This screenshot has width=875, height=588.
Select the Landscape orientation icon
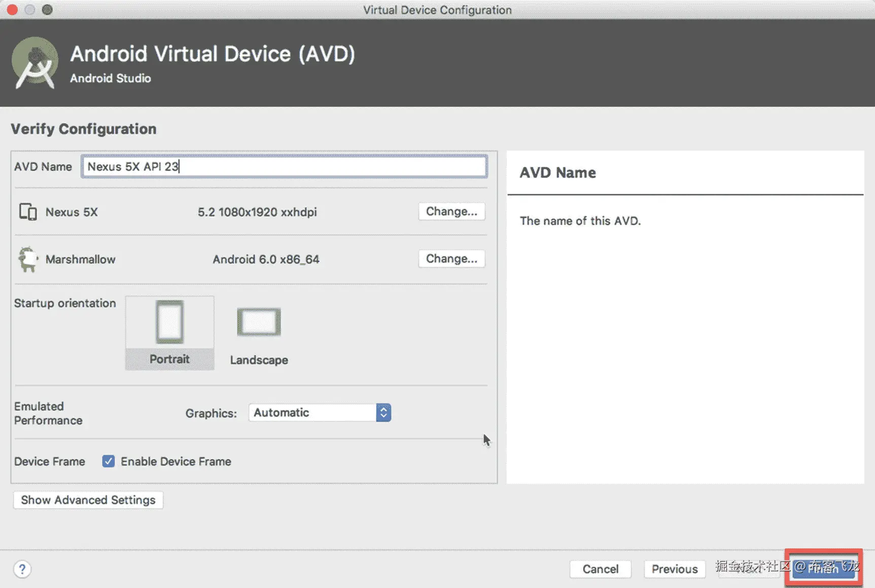[259, 322]
